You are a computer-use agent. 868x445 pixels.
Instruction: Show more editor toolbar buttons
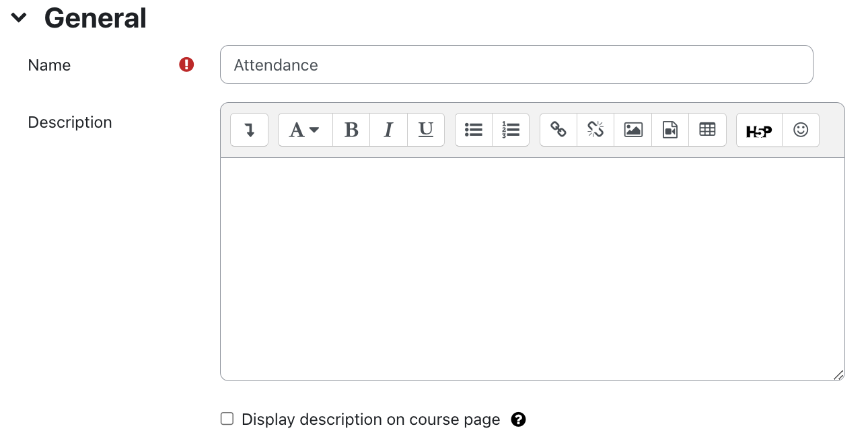249,130
